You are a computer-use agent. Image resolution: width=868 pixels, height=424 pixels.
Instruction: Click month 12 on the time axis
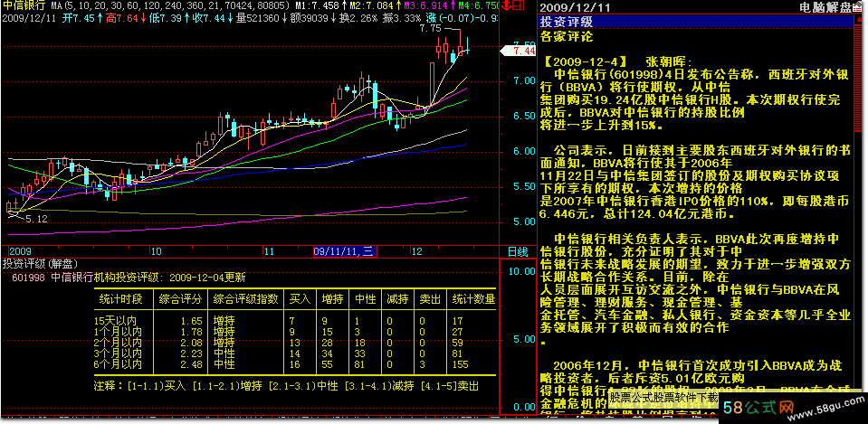[416, 252]
